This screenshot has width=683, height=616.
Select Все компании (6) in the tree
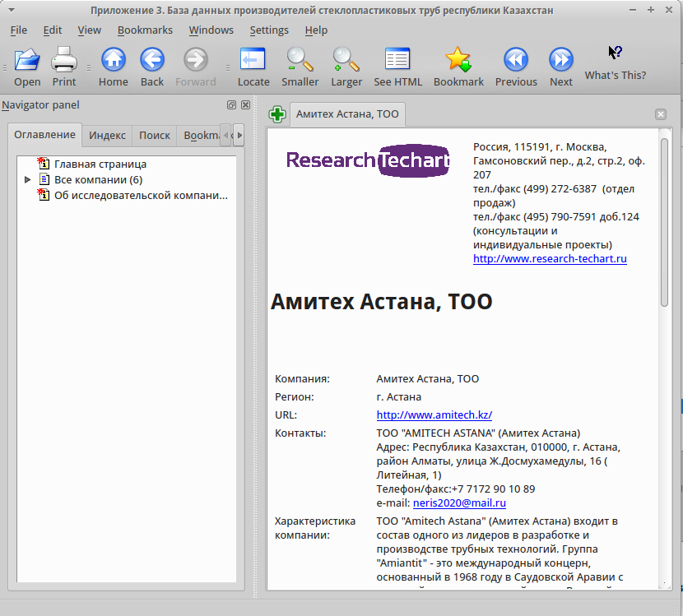click(x=98, y=180)
